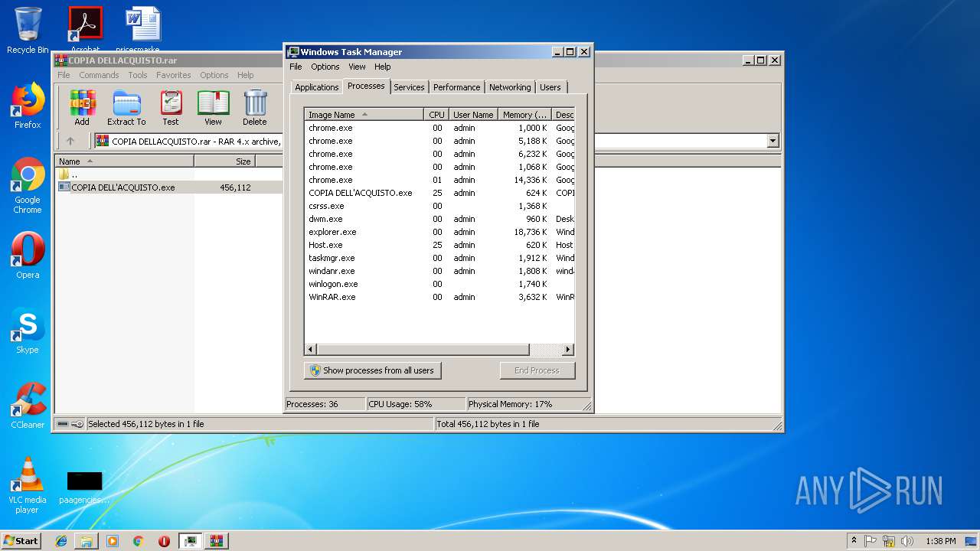Open Task Manager File menu
This screenshot has width=980, height=551.
pos(296,67)
